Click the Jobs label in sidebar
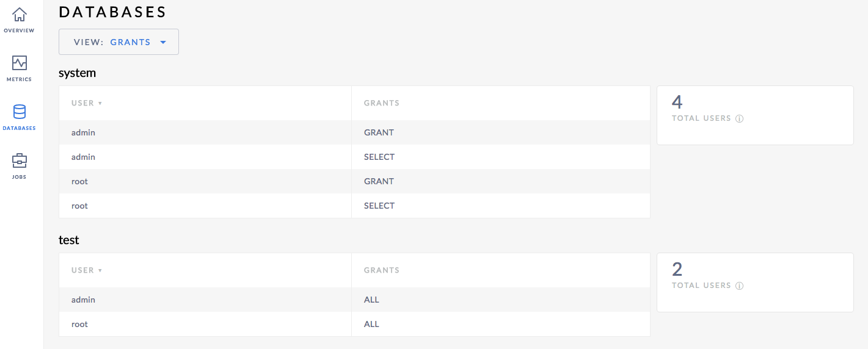 click(x=19, y=177)
